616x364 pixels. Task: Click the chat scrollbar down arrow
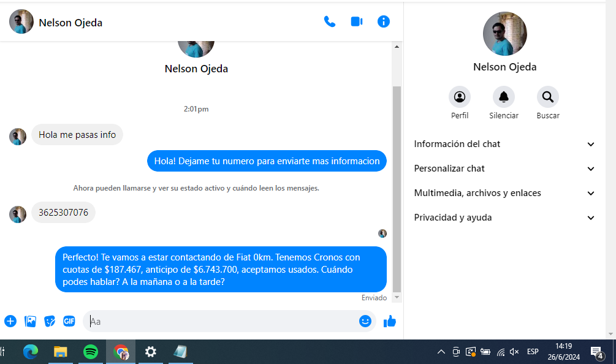pos(397,297)
